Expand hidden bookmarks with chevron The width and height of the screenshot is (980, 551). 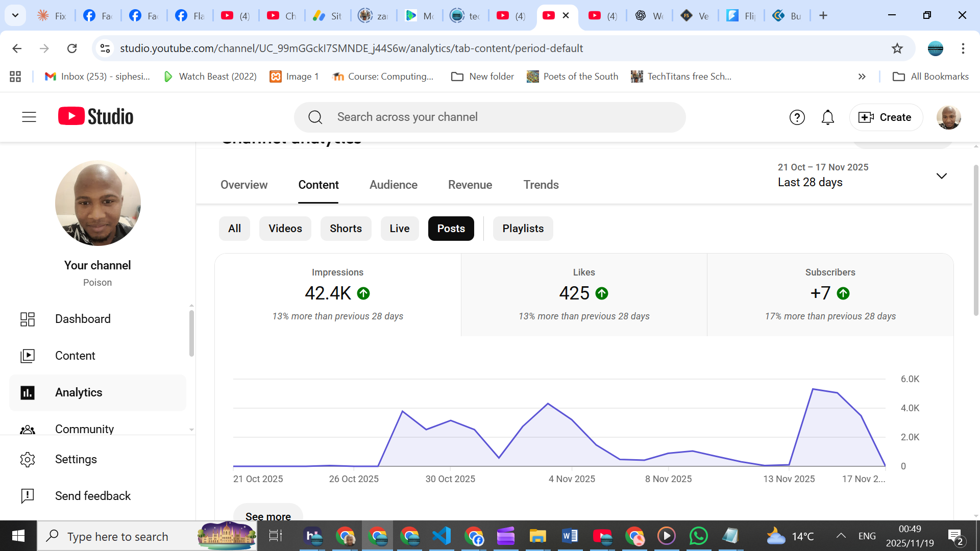coord(862,77)
